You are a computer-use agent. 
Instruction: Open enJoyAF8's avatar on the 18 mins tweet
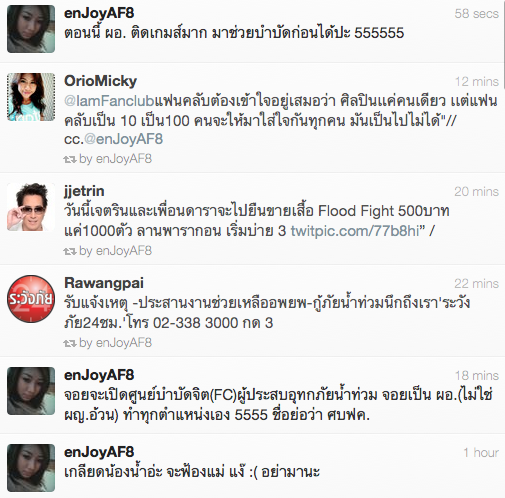(x=31, y=391)
